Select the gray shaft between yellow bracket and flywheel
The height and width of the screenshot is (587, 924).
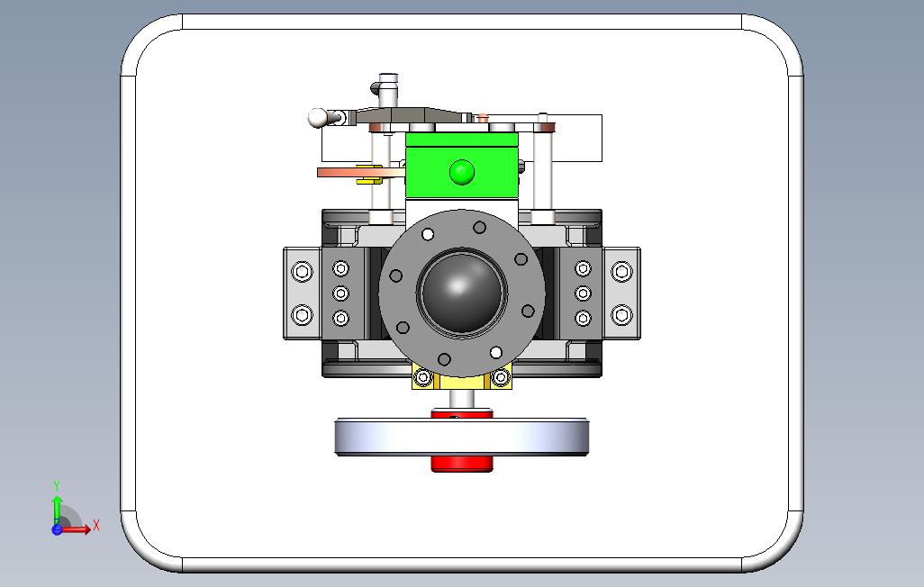click(462, 399)
